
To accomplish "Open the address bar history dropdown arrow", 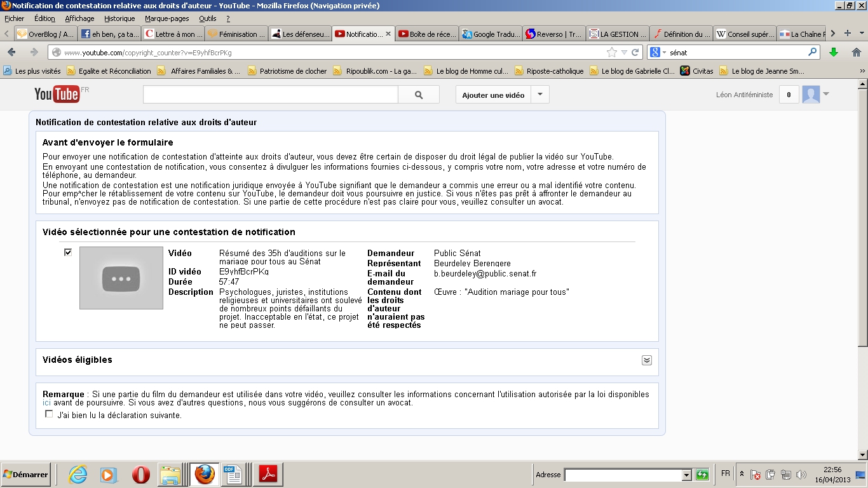I will tap(625, 52).
